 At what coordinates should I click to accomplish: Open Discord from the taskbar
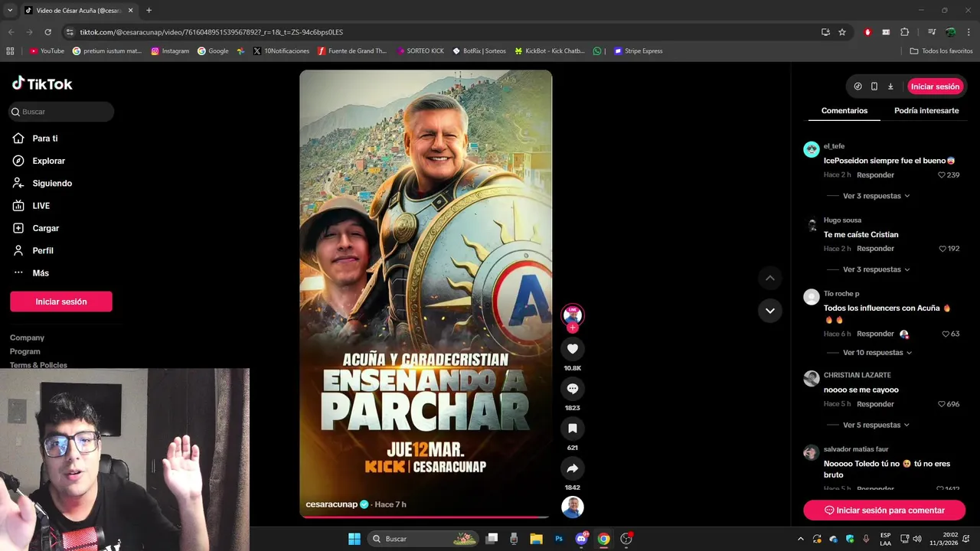coord(581,539)
